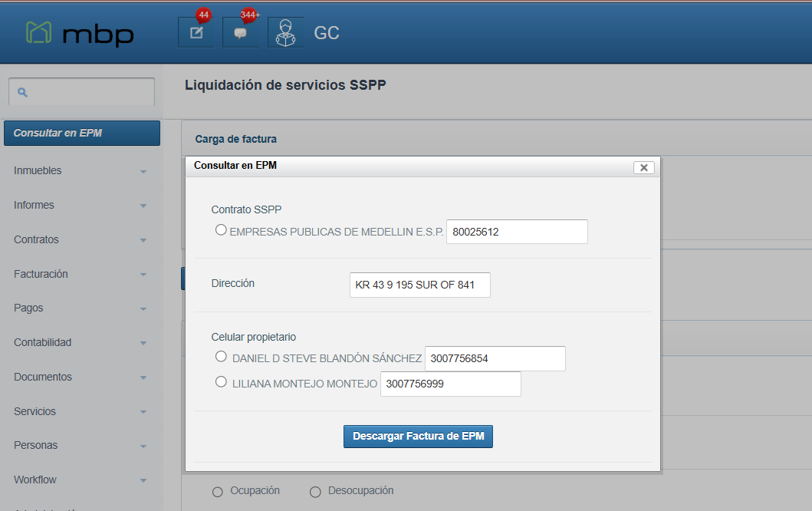Image resolution: width=812 pixels, height=511 pixels.
Task: Click the phone field 3007756854
Action: (x=495, y=358)
